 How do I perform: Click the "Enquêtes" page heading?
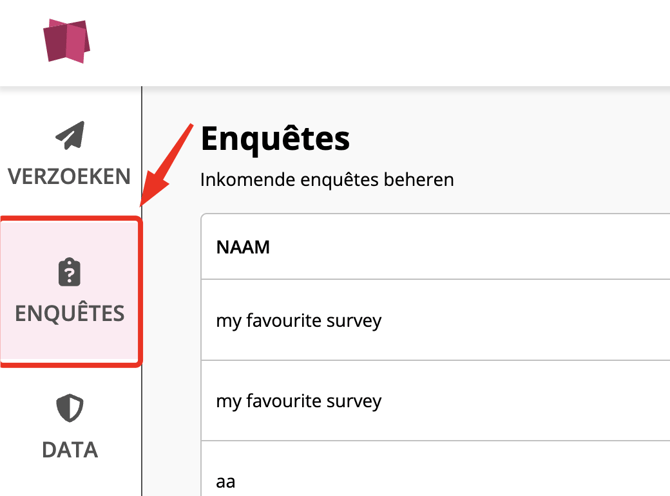(x=275, y=139)
